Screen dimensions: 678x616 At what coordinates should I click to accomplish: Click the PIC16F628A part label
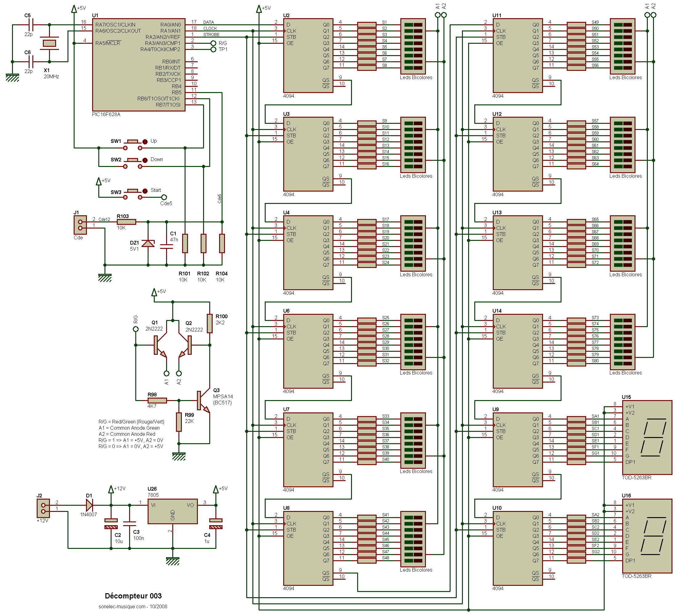click(106, 114)
